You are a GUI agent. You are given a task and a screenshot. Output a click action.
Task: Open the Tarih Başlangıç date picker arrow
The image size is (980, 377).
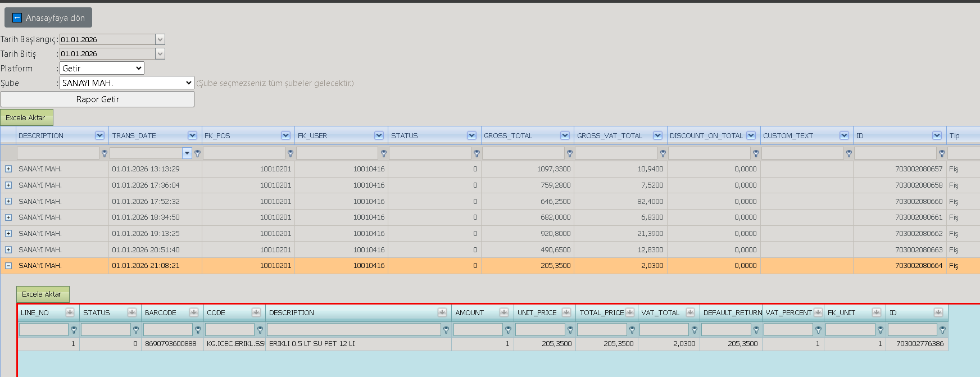tap(160, 39)
